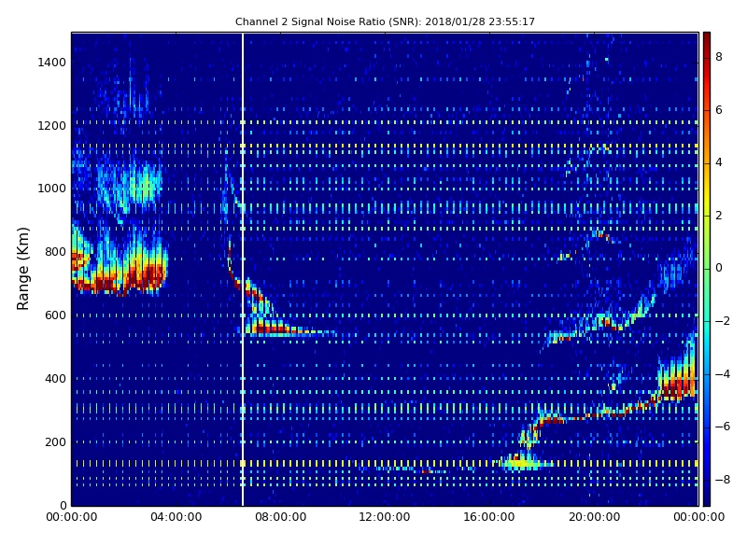The height and width of the screenshot is (560, 747).
Task: Click the yellow section of the colorbar
Action: tap(707, 193)
